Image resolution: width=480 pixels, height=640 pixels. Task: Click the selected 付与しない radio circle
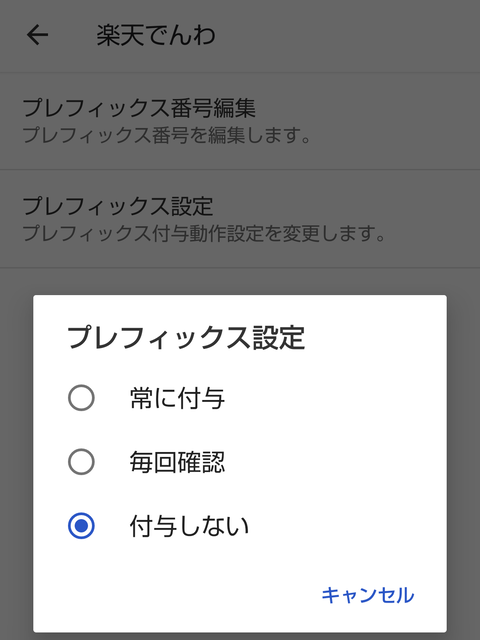(x=81, y=526)
